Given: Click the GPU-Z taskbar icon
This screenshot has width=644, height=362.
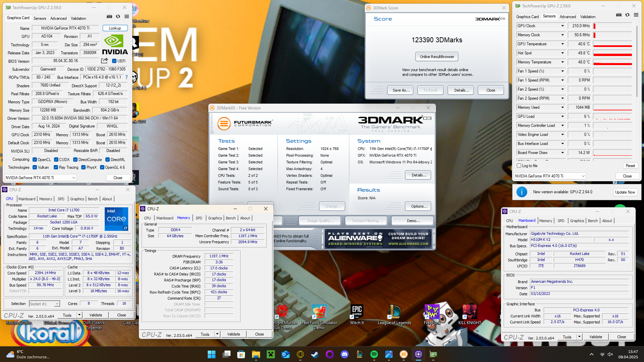Looking at the screenshot, I should click(433, 354).
